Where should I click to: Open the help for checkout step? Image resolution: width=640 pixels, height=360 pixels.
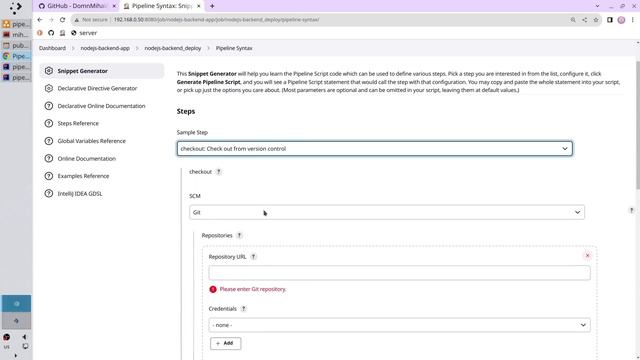(219, 172)
